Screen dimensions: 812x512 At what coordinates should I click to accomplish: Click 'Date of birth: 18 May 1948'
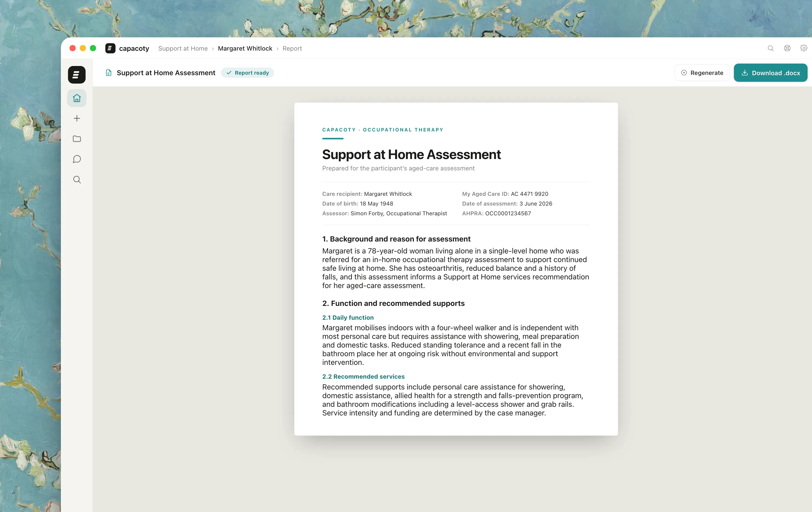[358, 204]
